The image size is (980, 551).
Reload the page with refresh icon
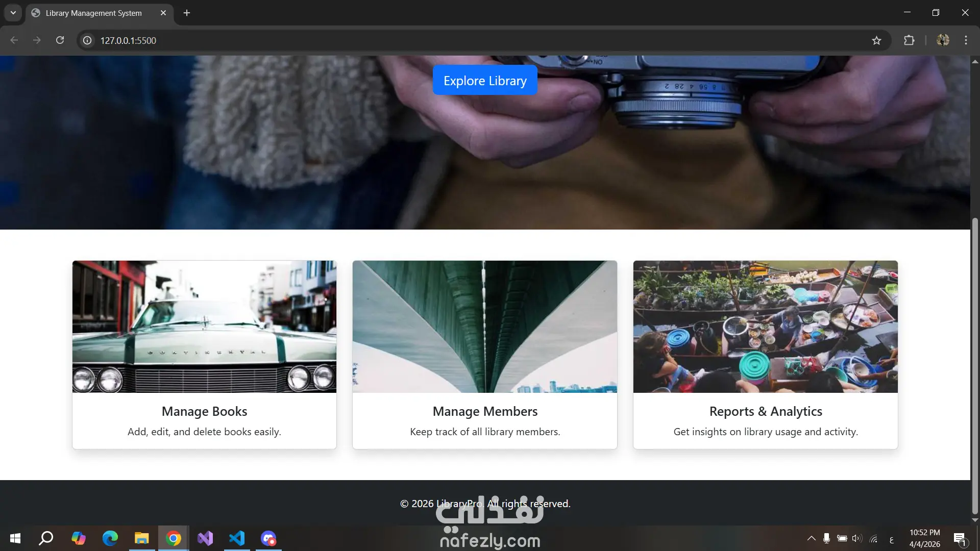coord(60,40)
